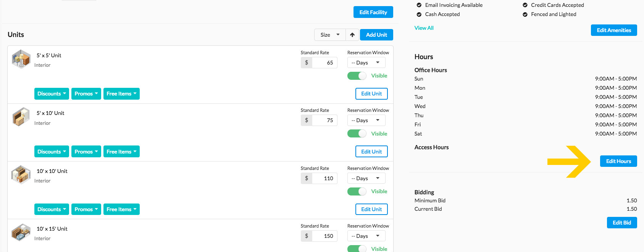Click dollar sign of the 10' x 15' rate
644x252 pixels.
pyautogui.click(x=307, y=236)
